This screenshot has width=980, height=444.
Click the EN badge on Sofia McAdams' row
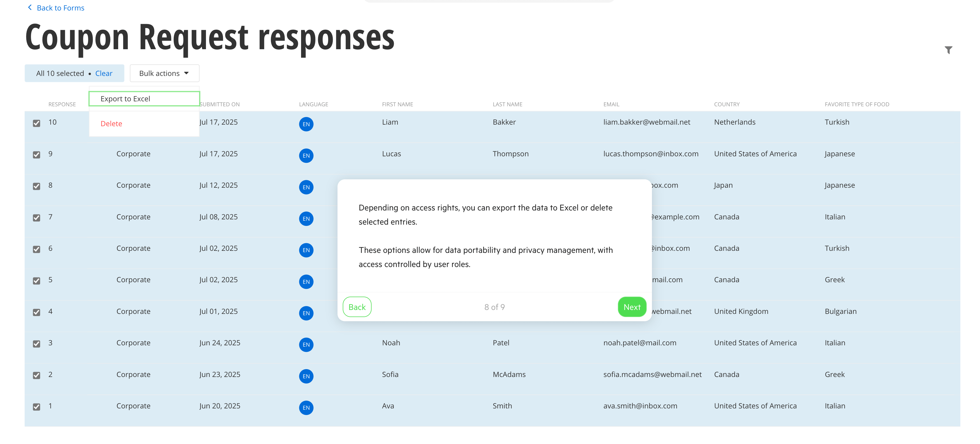(x=306, y=376)
